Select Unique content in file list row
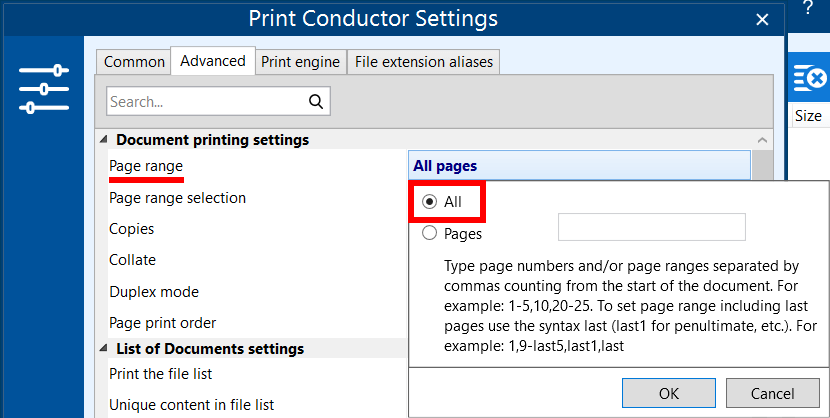Screen dimensions: 830x418 [x=257, y=405]
